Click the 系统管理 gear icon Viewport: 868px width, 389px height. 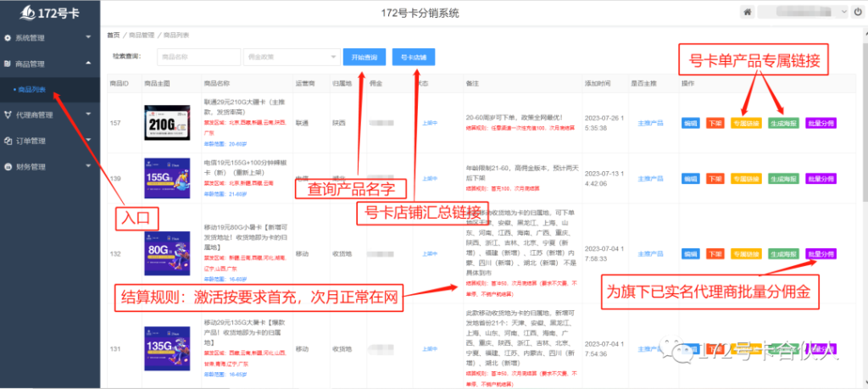click(x=8, y=38)
